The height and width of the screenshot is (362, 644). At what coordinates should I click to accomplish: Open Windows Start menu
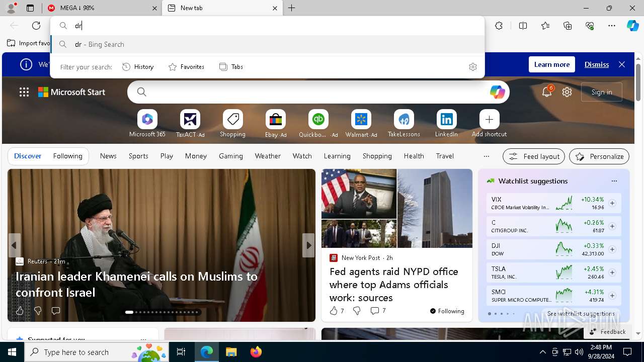pos(12,352)
